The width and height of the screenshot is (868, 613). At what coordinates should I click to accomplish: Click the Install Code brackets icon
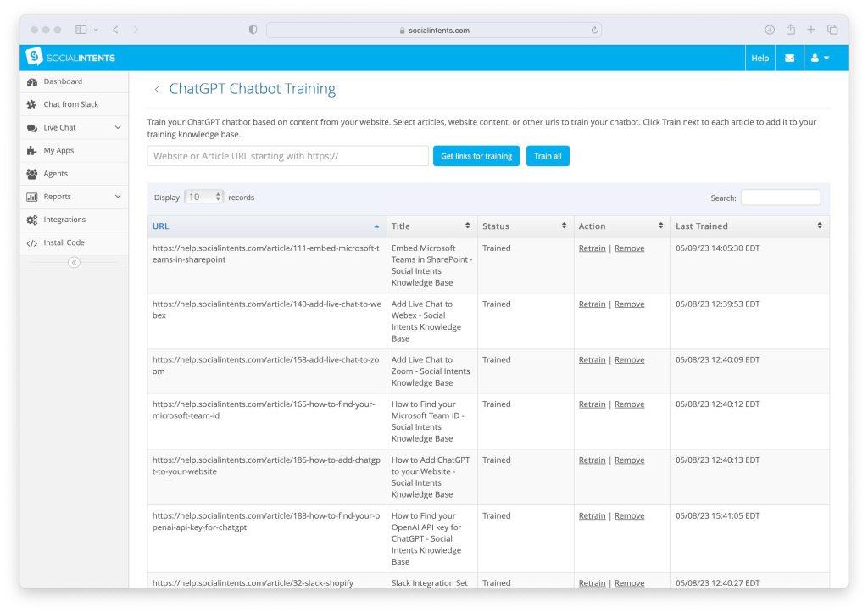[32, 243]
